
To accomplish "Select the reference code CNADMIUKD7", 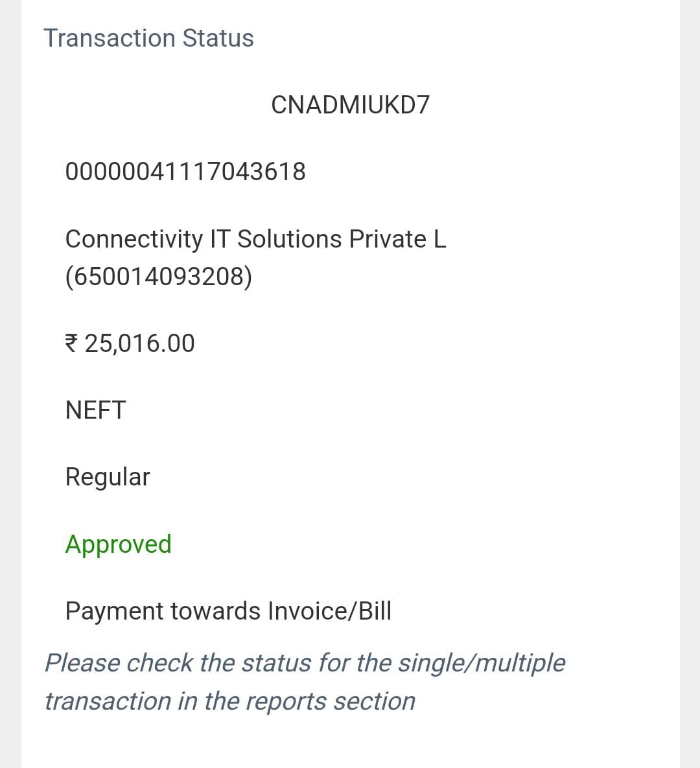I will pyautogui.click(x=350, y=105).
